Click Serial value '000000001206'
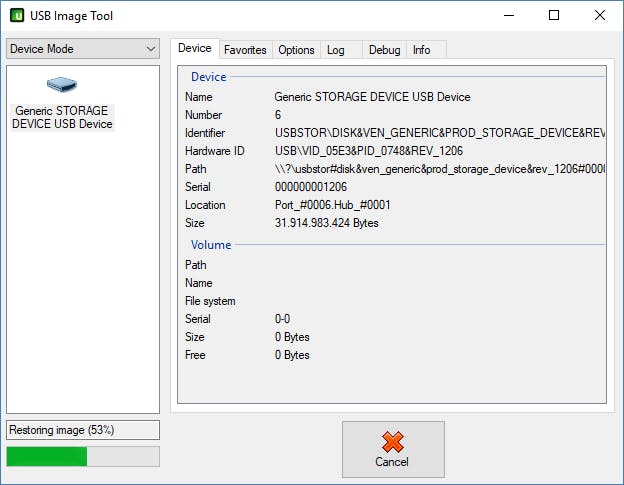The image size is (624, 485). click(x=311, y=187)
